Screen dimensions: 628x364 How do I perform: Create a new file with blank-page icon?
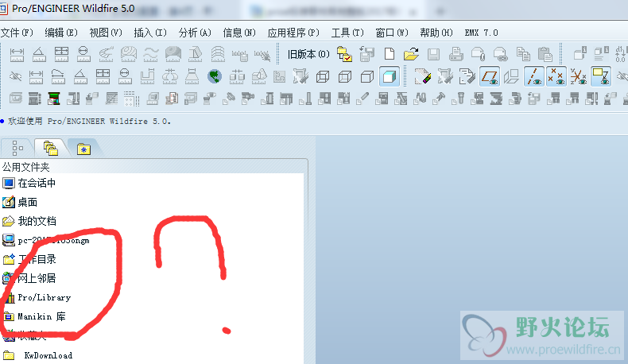pos(390,54)
